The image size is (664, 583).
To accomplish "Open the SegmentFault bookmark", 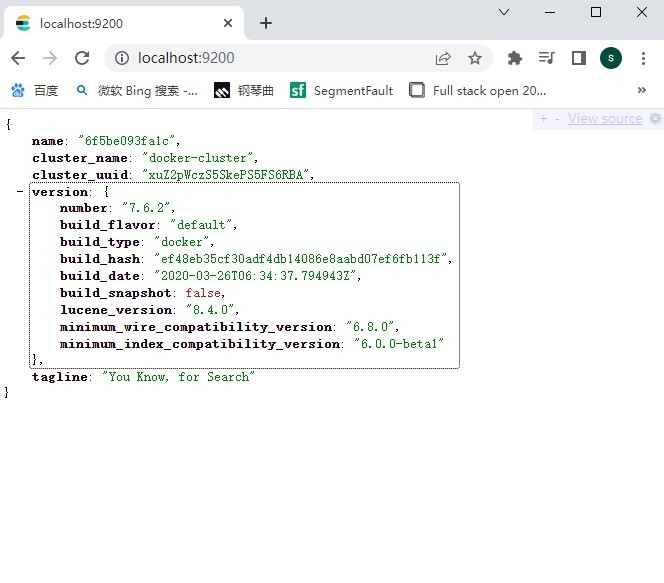I will [x=342, y=90].
